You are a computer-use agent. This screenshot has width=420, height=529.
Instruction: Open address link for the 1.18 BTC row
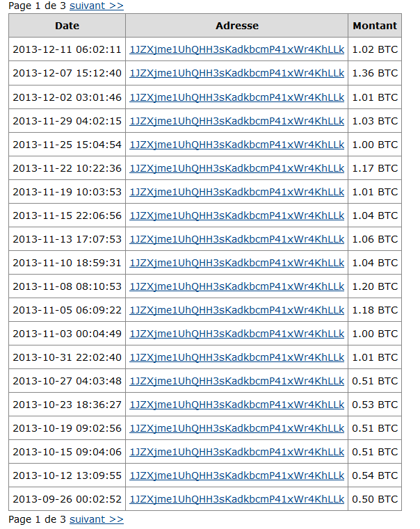pos(237,310)
